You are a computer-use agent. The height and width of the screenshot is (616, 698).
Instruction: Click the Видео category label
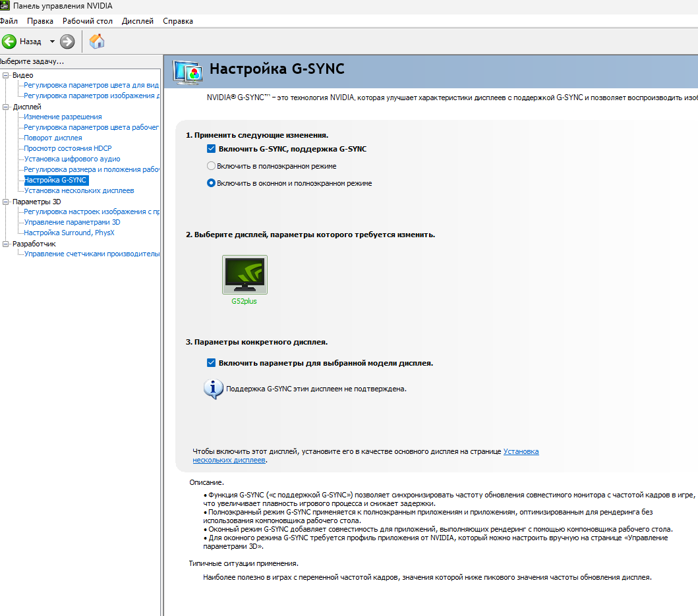(22, 75)
